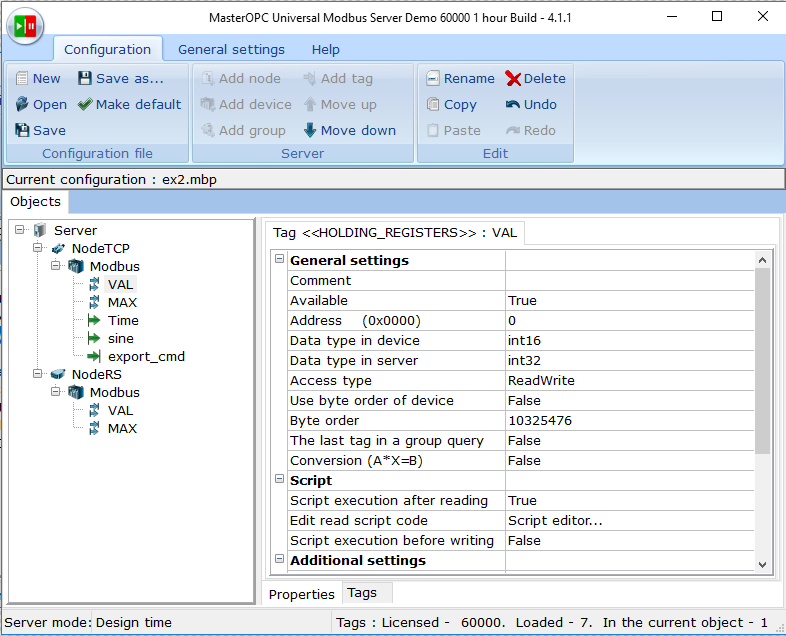Screen dimensions: 786x636
Task: Click the Server root icon in tree
Action: click(40, 230)
